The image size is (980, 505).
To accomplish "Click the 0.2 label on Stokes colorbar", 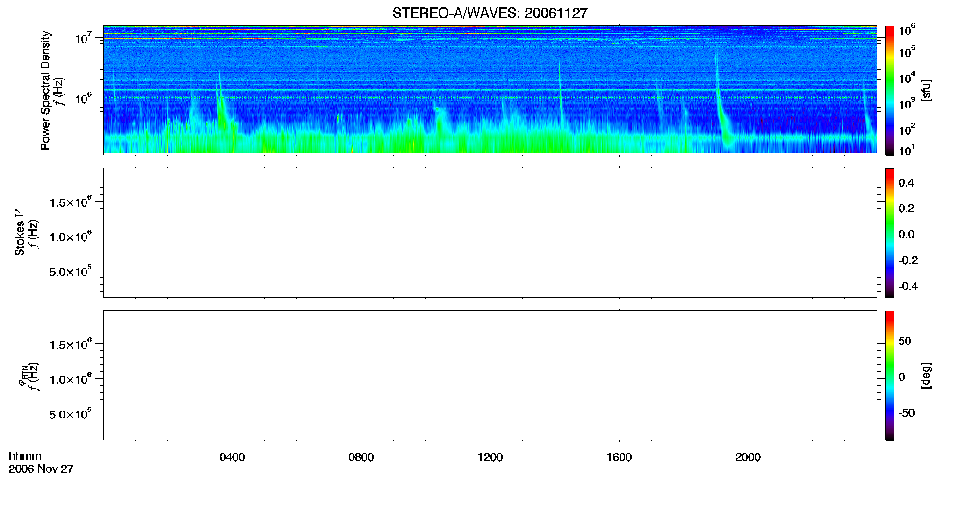I will coord(906,209).
